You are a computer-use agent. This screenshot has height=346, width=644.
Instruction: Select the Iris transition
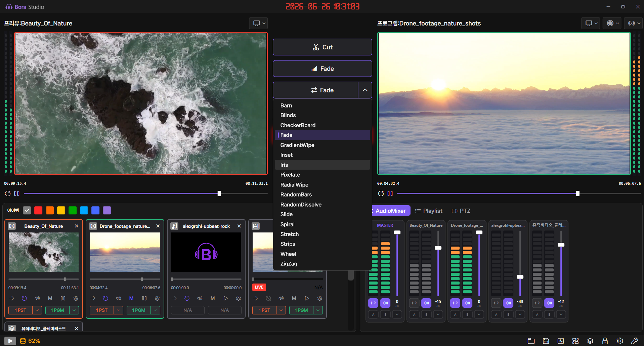[323, 165]
